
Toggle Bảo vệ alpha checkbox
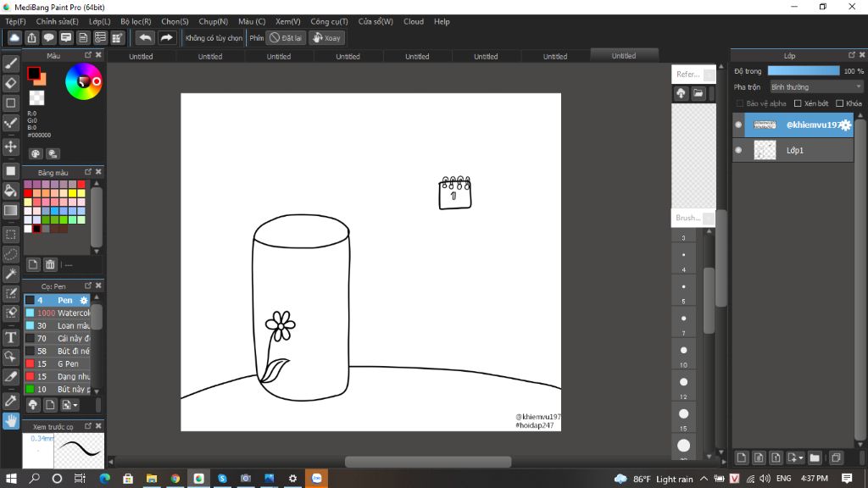[x=739, y=103]
